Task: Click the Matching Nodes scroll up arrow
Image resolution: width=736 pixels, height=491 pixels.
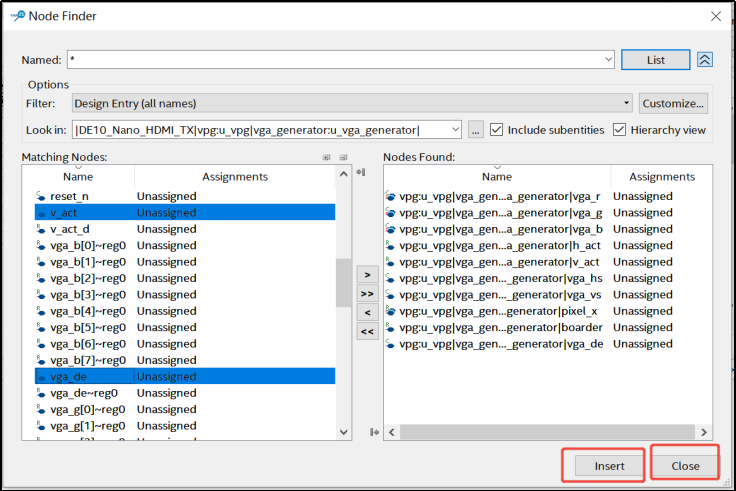Action: click(x=344, y=174)
